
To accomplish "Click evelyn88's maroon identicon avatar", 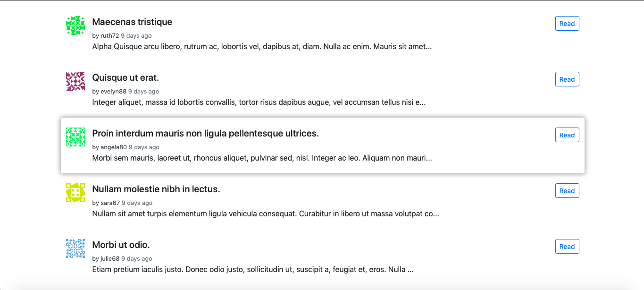I will (75, 81).
